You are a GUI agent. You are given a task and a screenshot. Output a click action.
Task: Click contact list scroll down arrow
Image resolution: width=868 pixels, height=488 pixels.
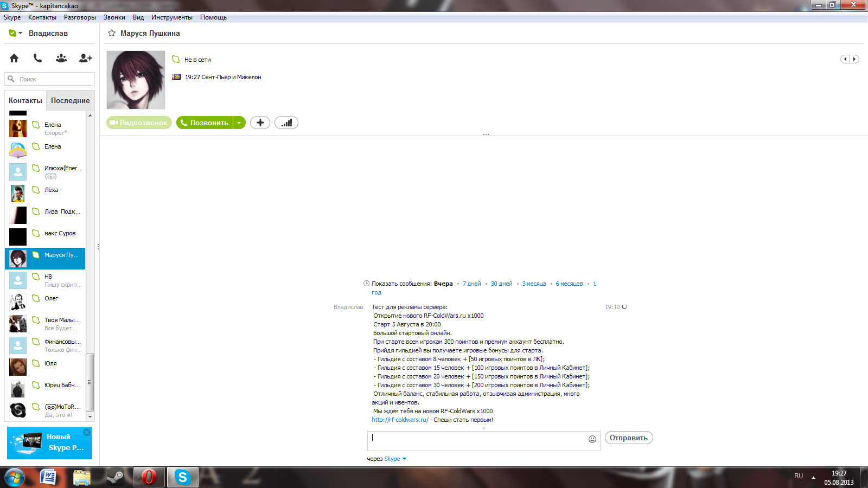click(x=90, y=417)
